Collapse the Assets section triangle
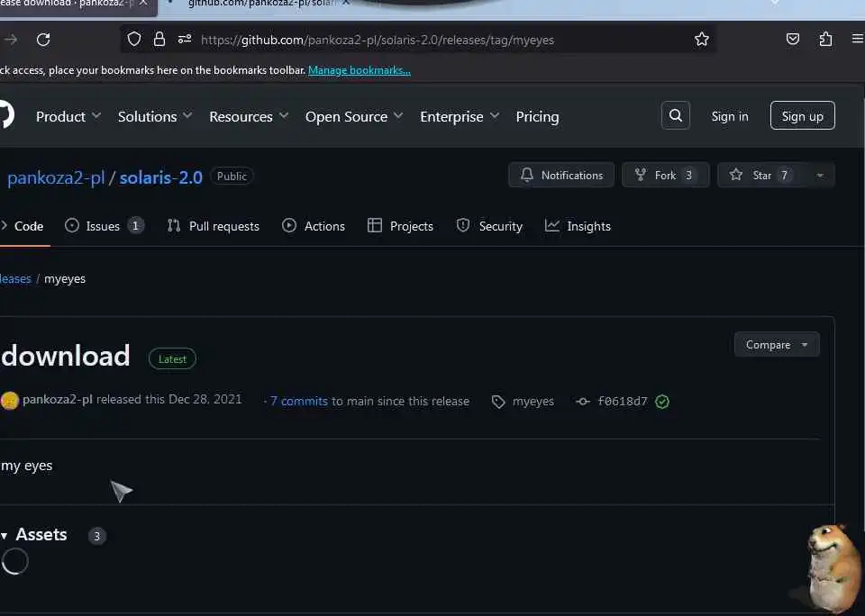Viewport: 865px width, 616px height. pyautogui.click(x=5, y=536)
